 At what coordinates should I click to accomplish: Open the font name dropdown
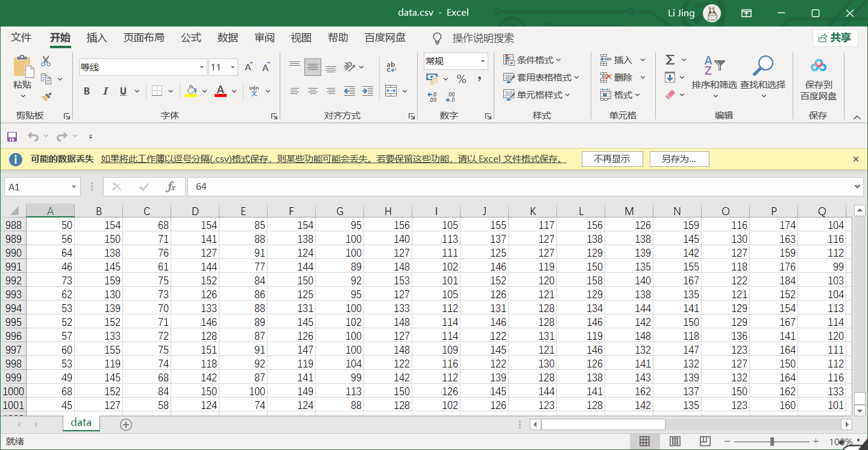[202, 67]
